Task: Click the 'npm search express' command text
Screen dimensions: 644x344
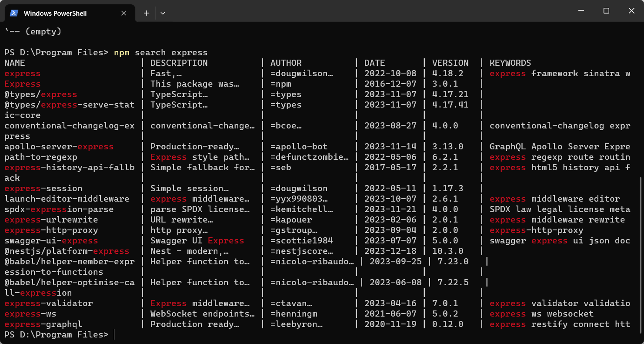Action: point(161,53)
